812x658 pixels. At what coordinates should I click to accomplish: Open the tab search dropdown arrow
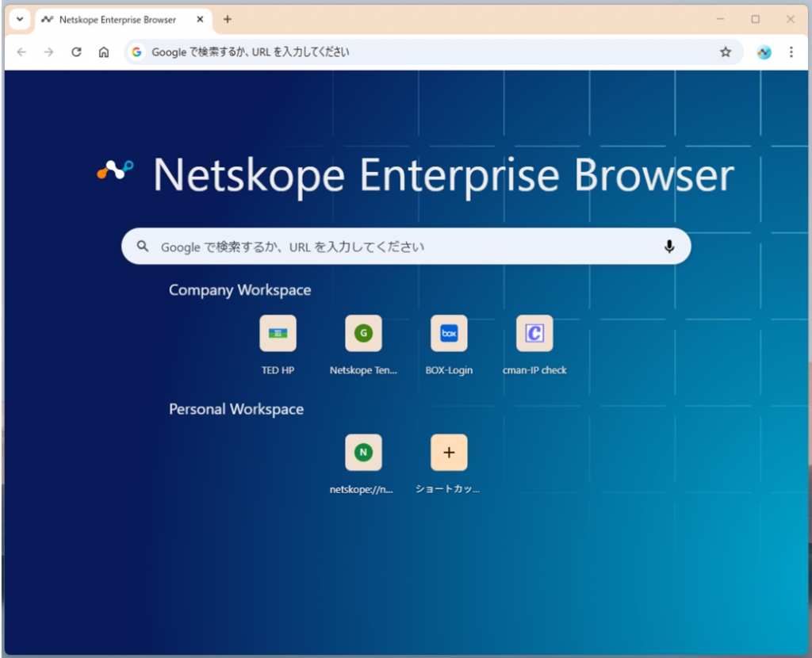point(17,19)
